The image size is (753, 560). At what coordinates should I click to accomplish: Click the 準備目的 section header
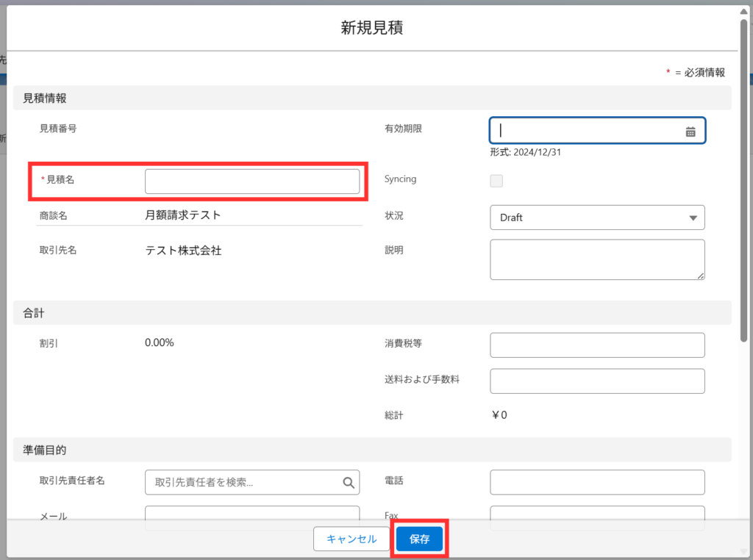coord(372,450)
